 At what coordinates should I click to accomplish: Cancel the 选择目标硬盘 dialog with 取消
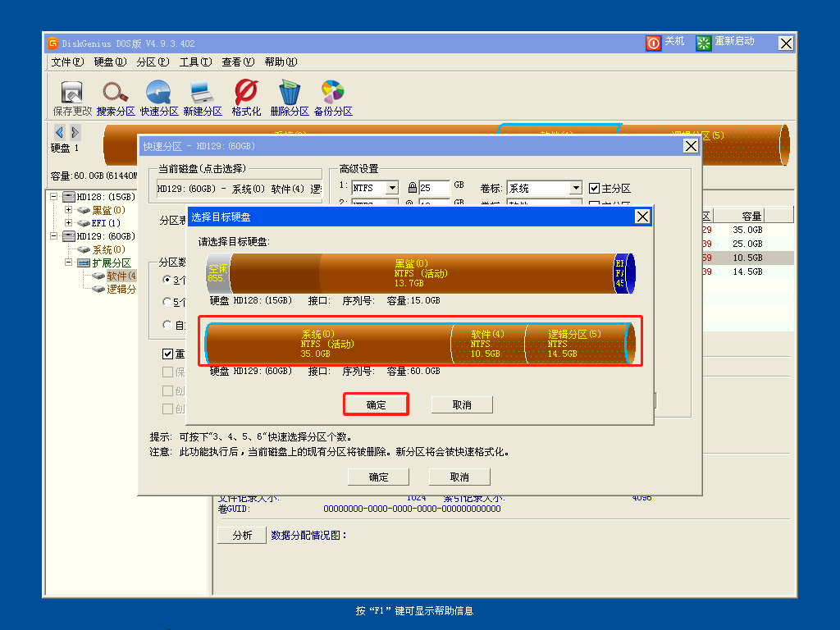pos(462,405)
